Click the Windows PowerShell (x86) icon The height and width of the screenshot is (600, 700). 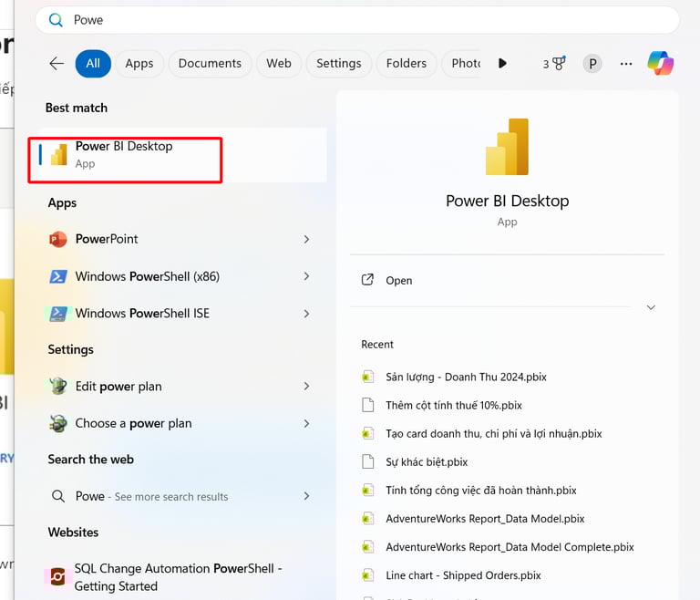[x=58, y=276]
